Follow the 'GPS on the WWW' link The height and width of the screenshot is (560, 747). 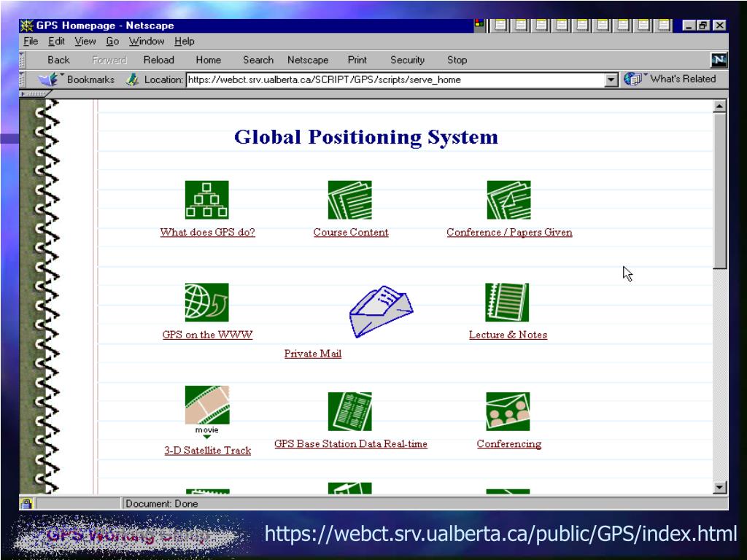pos(207,334)
